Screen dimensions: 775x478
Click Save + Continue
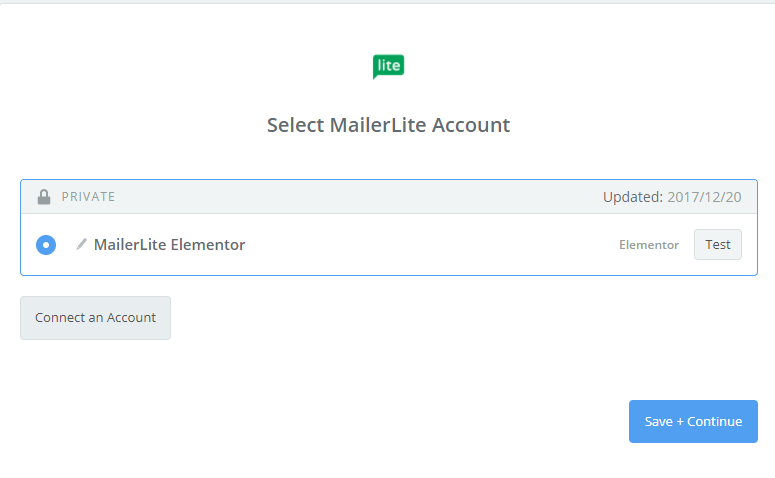pos(693,421)
